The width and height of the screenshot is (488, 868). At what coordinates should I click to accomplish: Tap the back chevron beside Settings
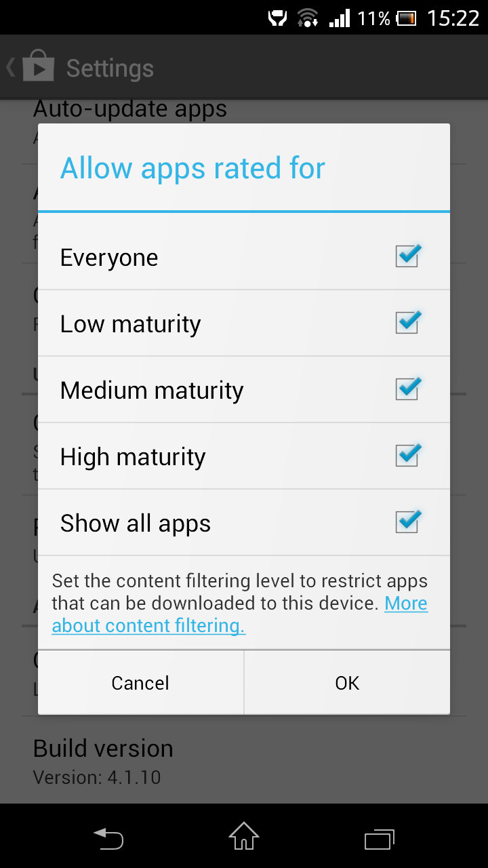pos(11,68)
